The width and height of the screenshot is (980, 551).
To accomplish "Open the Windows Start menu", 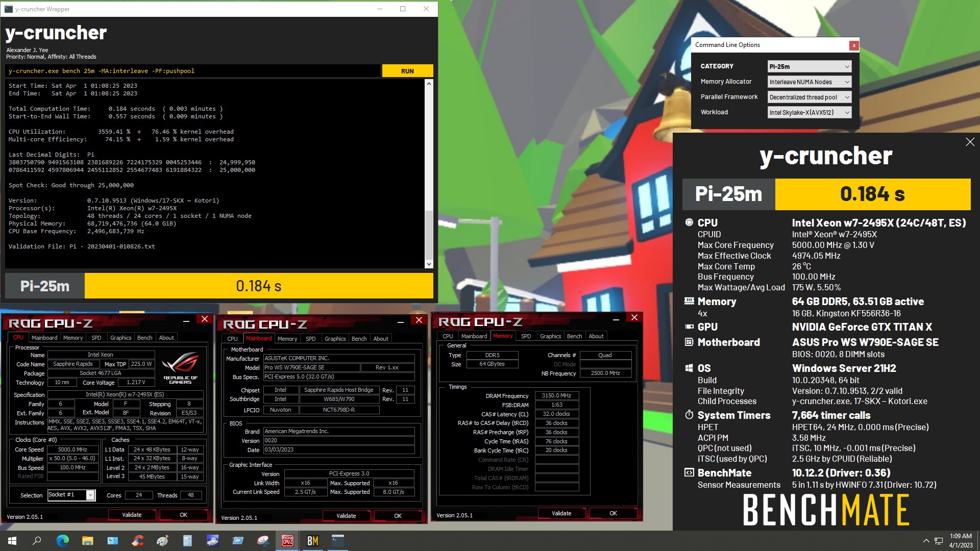I will pyautogui.click(x=12, y=541).
